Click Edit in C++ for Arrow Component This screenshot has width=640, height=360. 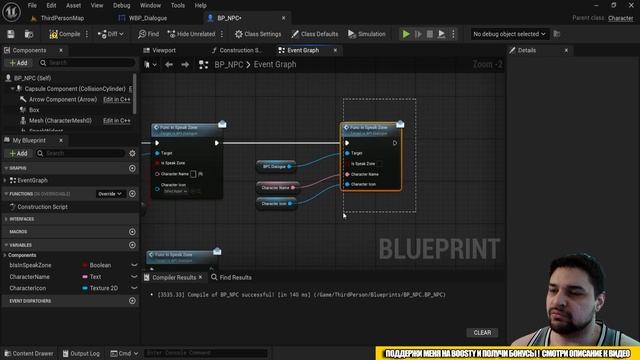(x=117, y=100)
